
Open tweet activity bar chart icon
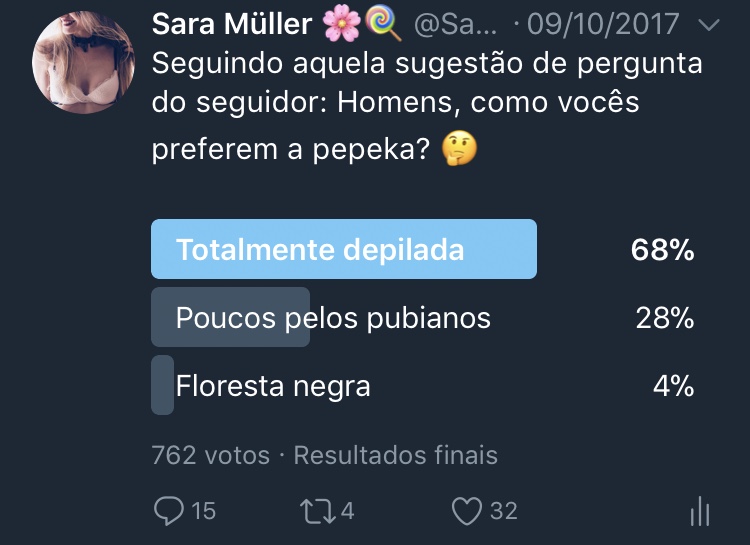click(700, 512)
